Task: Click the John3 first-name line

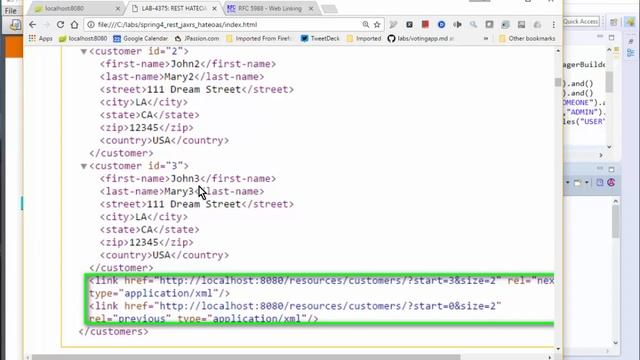Action: tap(188, 179)
